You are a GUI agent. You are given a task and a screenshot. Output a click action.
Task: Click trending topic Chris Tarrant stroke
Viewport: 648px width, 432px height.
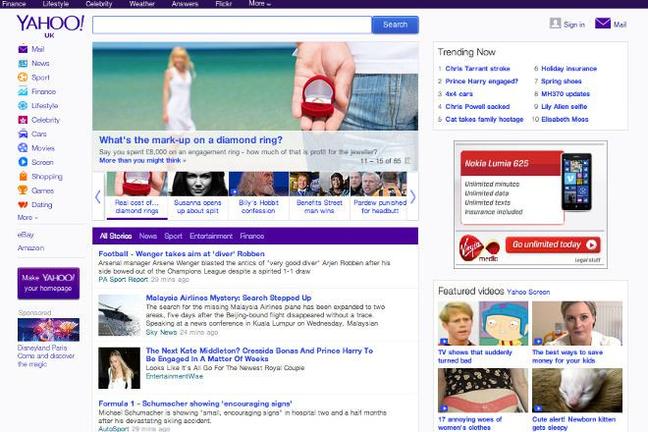click(478, 69)
